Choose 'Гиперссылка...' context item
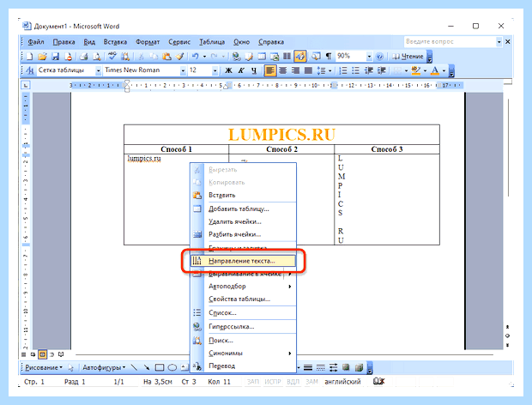Image resolution: width=532 pixels, height=405 pixels. click(243, 327)
